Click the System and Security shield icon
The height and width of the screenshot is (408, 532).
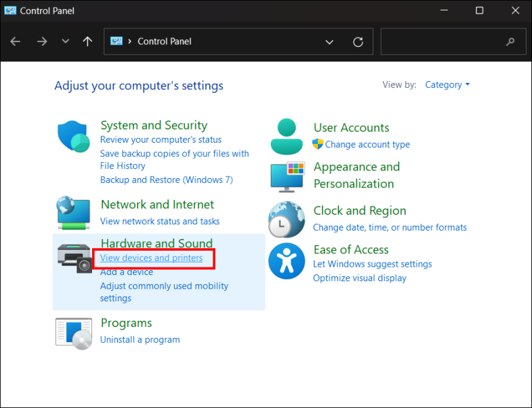(73, 136)
